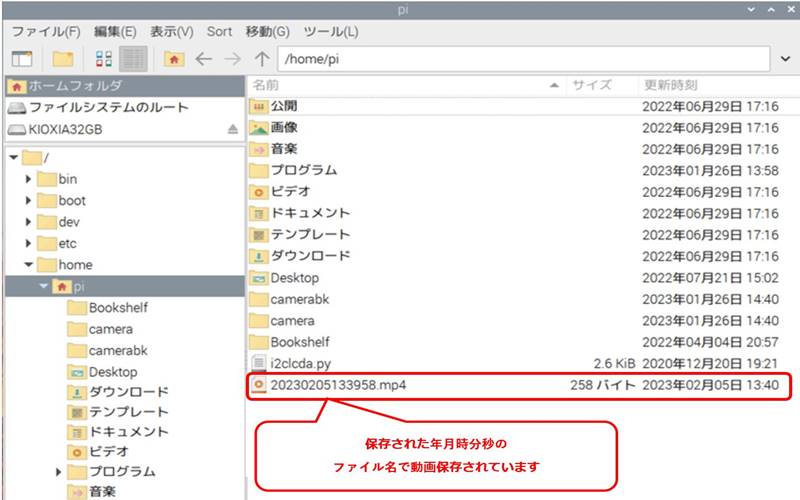Navigate forward with right arrow
Image resolution: width=800 pixels, height=500 pixels.
pyautogui.click(x=233, y=59)
